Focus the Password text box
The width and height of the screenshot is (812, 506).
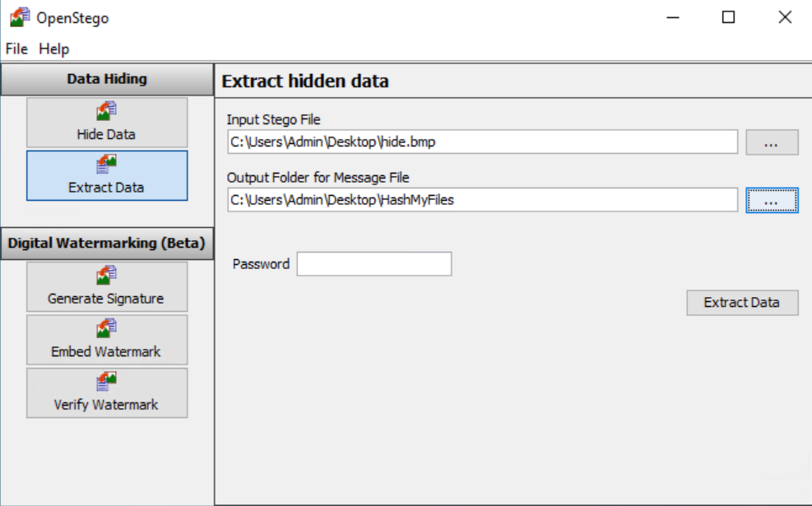tap(374, 264)
